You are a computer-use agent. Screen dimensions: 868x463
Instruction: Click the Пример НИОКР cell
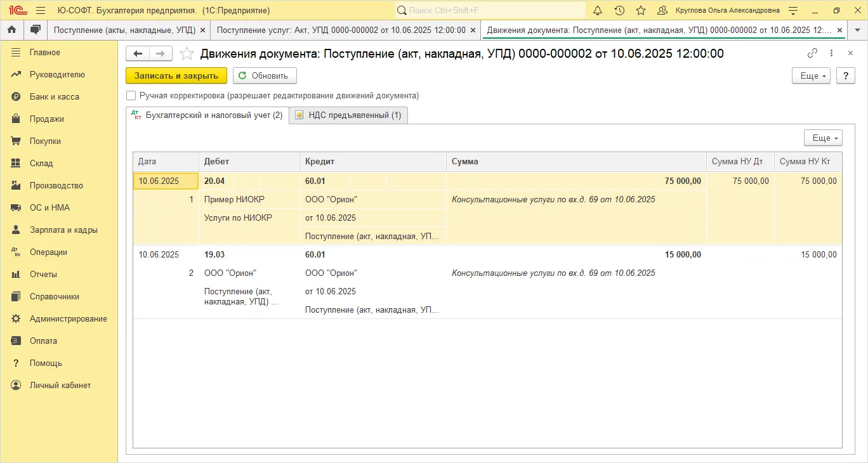pos(249,200)
